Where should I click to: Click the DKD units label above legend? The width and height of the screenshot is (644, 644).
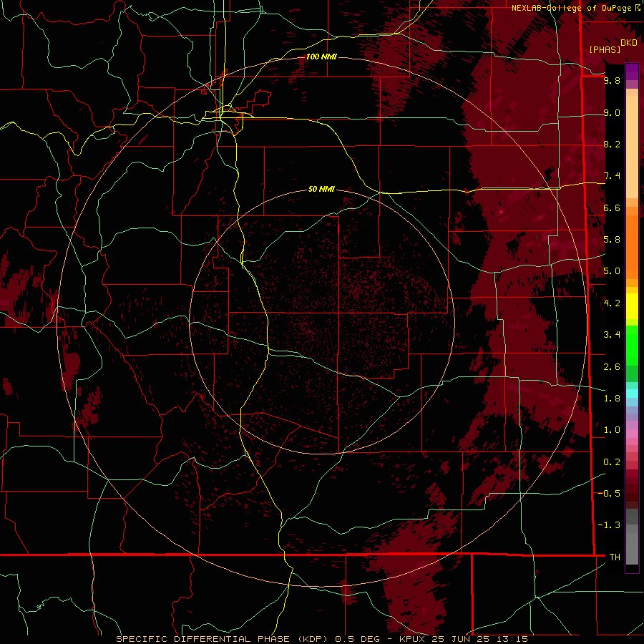tap(629, 43)
